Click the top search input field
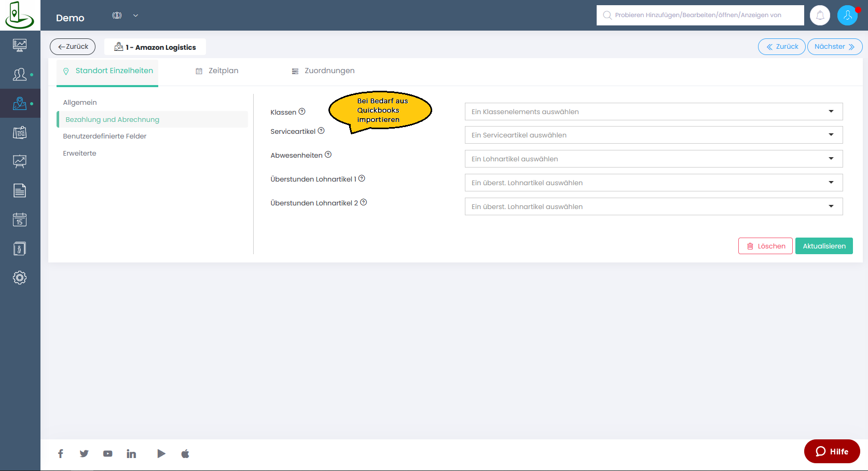This screenshot has width=868, height=471. pos(700,16)
